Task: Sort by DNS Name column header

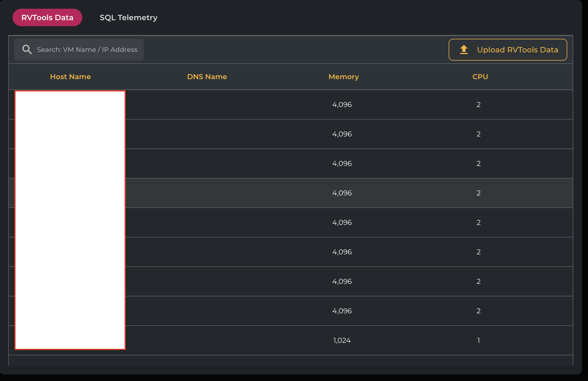Action: 207,77
